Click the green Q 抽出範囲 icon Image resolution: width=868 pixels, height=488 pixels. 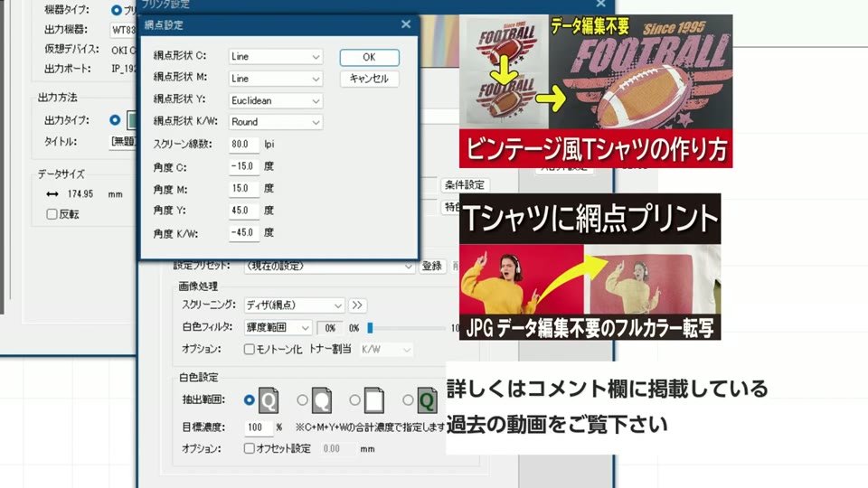click(428, 400)
